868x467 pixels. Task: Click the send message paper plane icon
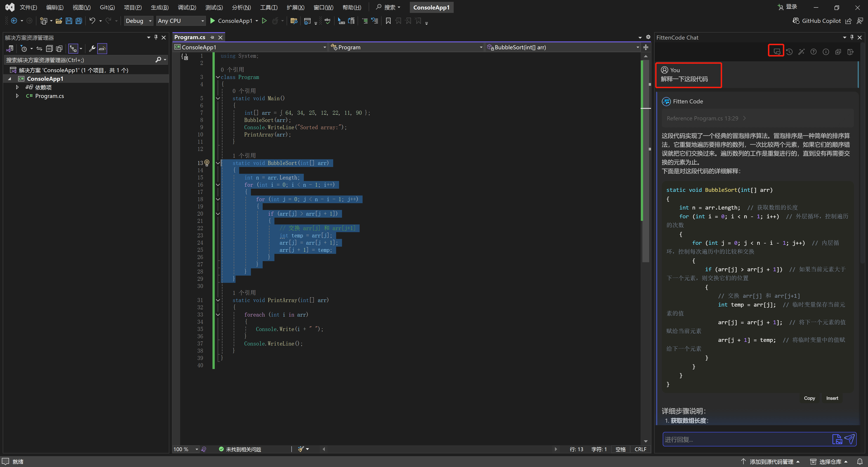tap(849, 439)
